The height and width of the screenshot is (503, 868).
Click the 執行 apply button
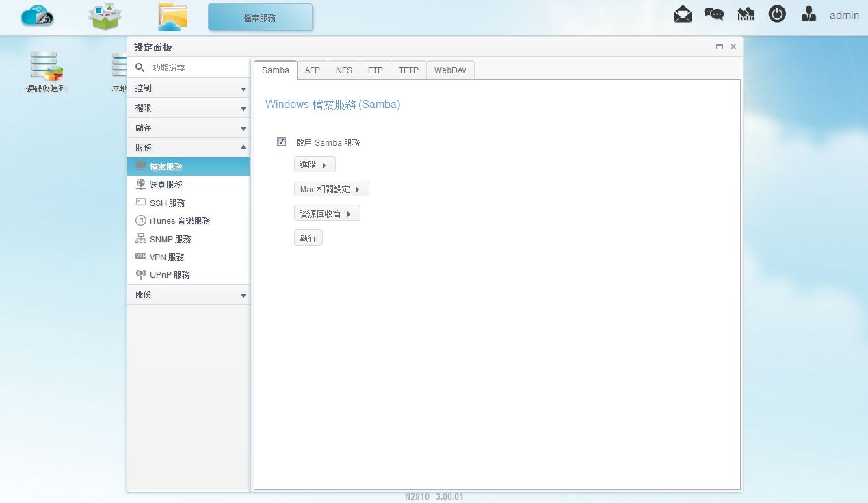[x=308, y=238]
